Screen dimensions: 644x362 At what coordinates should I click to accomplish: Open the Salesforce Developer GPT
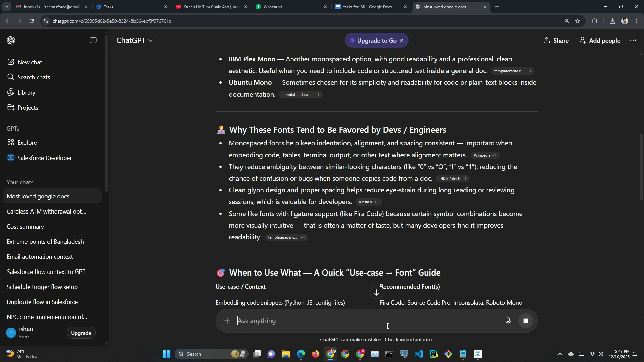pyautogui.click(x=44, y=158)
